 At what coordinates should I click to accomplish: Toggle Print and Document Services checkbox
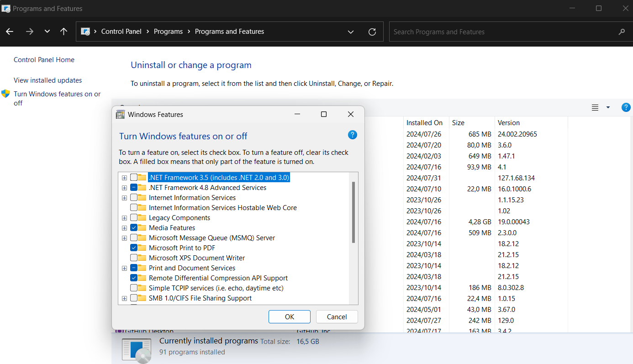pyautogui.click(x=134, y=268)
